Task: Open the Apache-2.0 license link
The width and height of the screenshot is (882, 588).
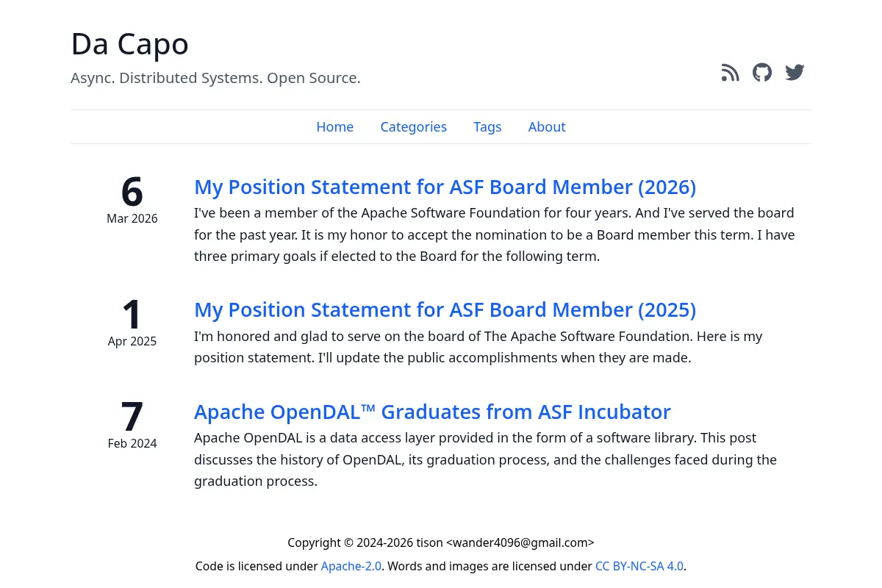Action: pyautogui.click(x=351, y=566)
